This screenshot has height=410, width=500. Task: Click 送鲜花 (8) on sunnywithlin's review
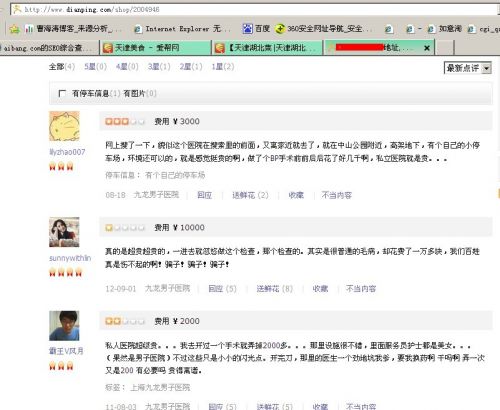pyautogui.click(x=275, y=288)
